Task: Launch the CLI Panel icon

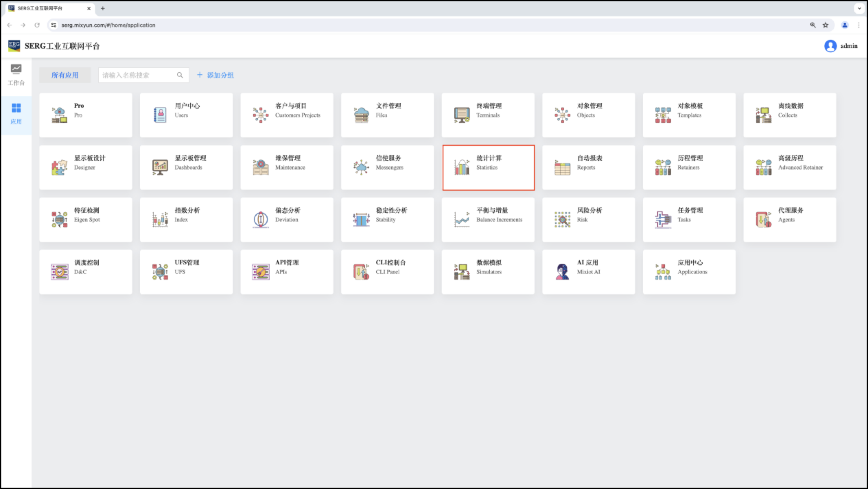Action: 361,272
